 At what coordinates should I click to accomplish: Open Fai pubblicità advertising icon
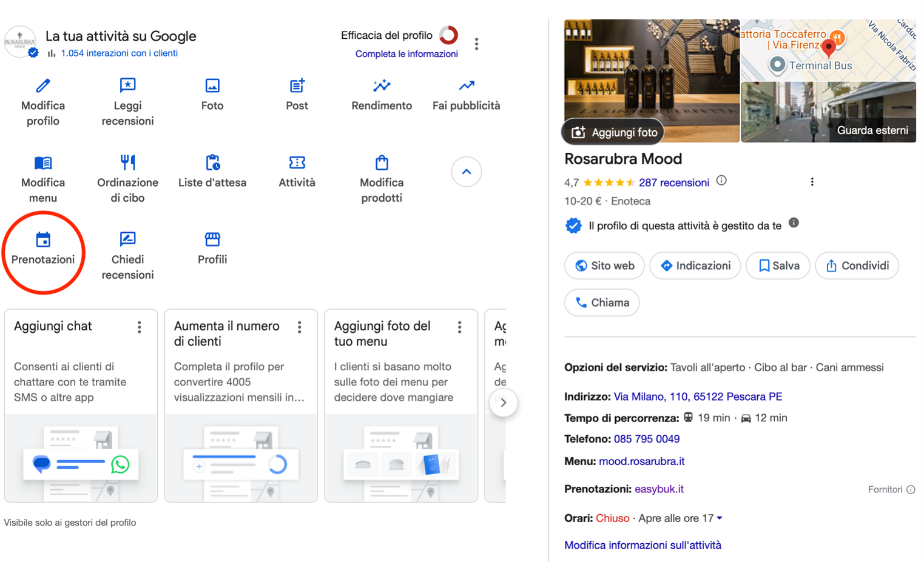[x=467, y=85]
